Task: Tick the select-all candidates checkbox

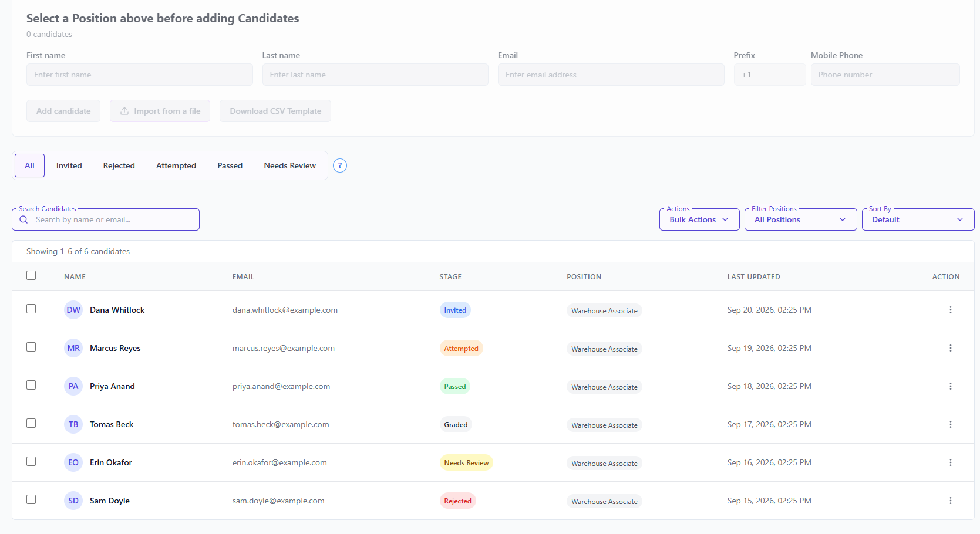Action: 31,275
